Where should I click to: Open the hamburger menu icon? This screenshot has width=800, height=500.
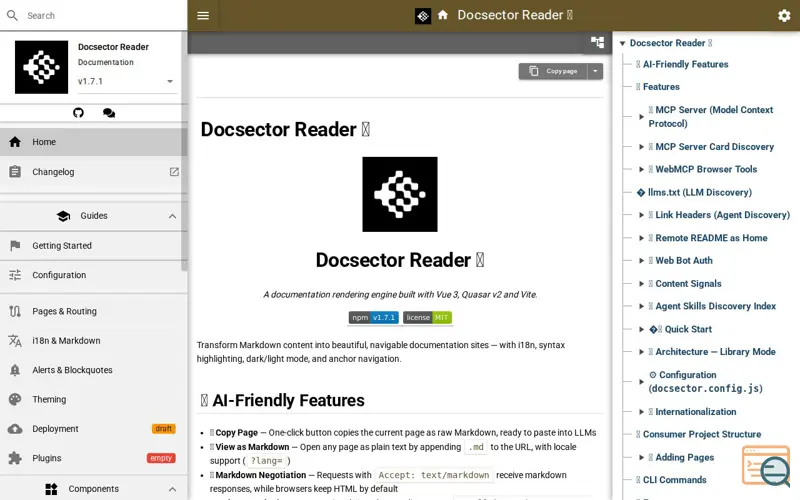pos(203,15)
